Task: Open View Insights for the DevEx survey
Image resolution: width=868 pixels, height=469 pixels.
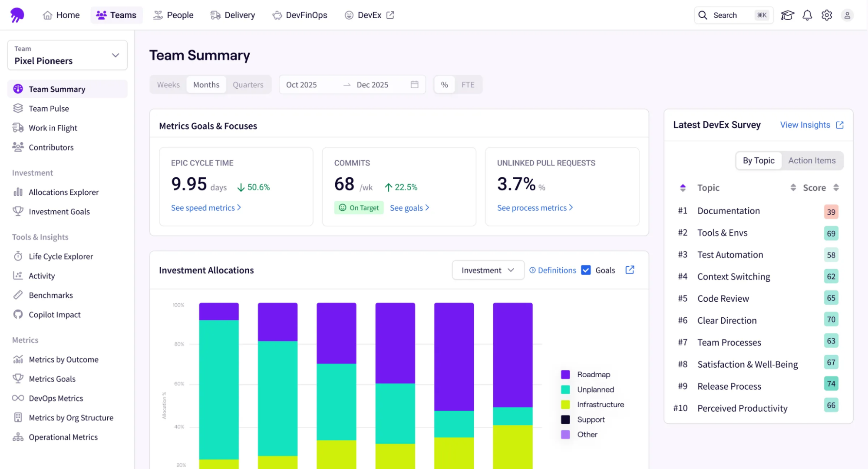Action: [x=805, y=125]
